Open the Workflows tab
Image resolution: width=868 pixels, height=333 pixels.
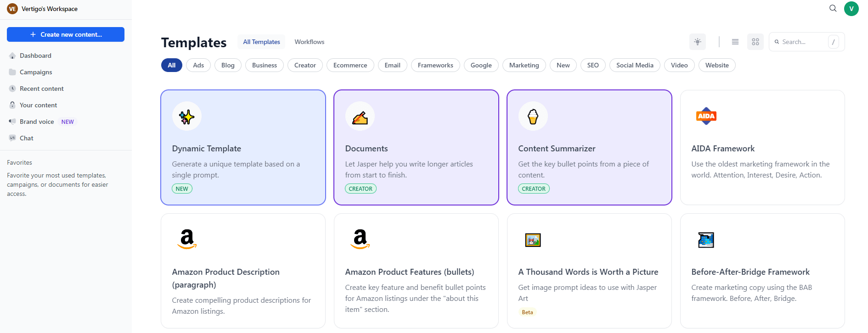pyautogui.click(x=309, y=42)
